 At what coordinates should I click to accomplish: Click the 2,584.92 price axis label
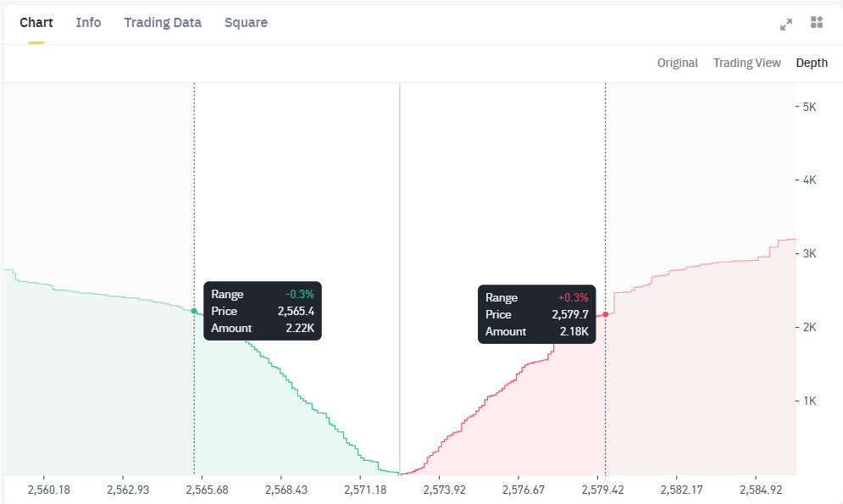click(x=761, y=490)
